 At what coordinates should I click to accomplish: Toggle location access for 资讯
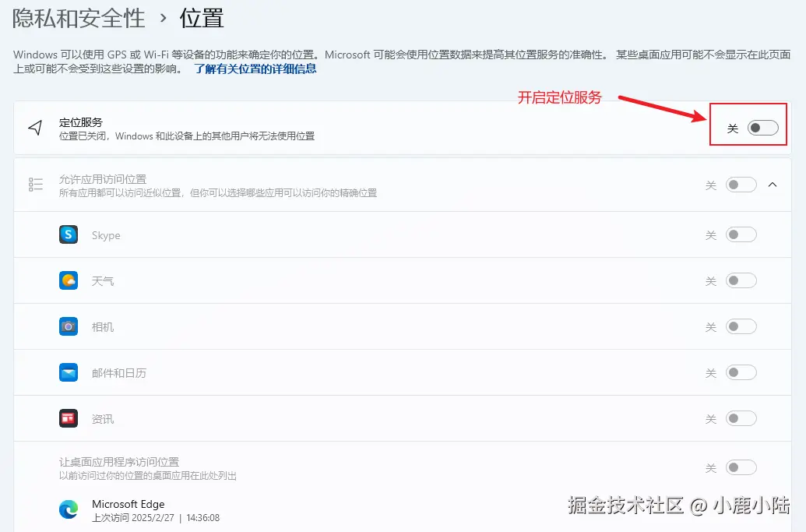pyautogui.click(x=741, y=418)
